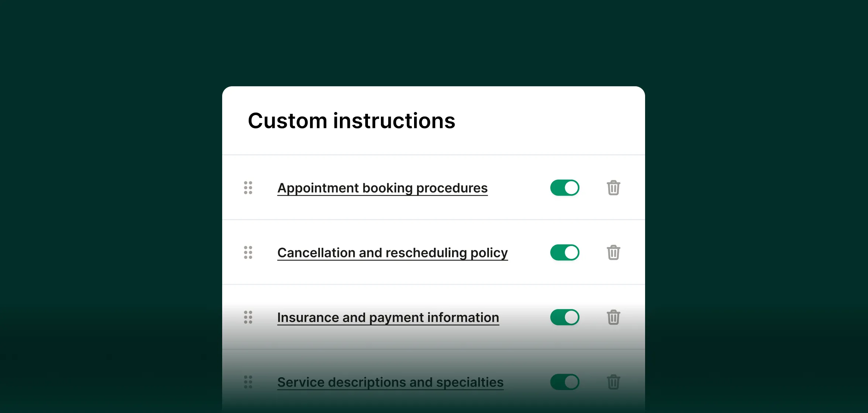Open Insurance and payment information

coord(388,317)
